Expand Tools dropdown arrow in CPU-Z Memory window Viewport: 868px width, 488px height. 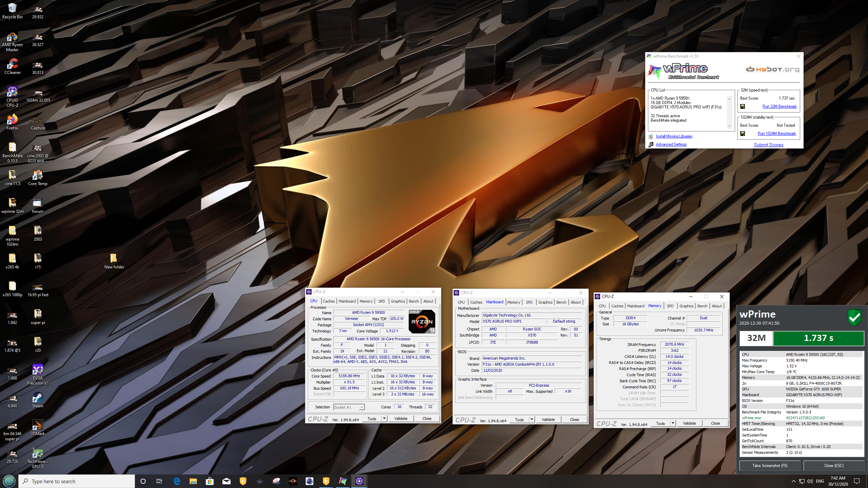click(673, 423)
